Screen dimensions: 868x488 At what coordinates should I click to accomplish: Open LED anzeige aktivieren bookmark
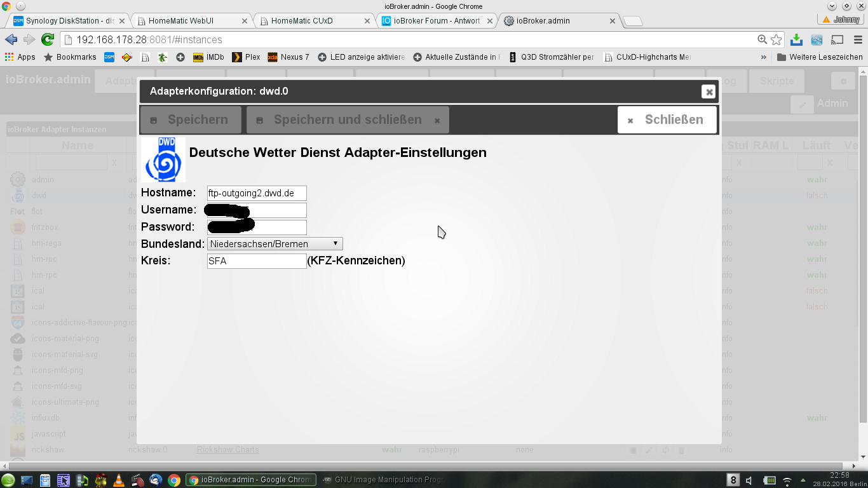pos(361,57)
